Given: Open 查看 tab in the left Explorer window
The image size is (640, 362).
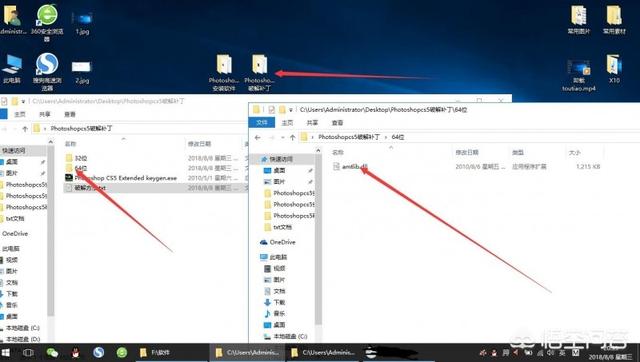Looking at the screenshot, I should (70, 114).
